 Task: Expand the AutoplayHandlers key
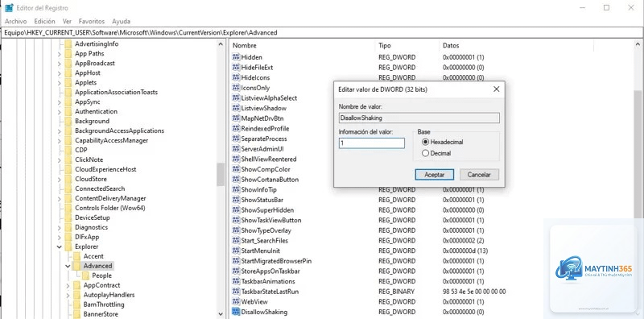coord(68,295)
